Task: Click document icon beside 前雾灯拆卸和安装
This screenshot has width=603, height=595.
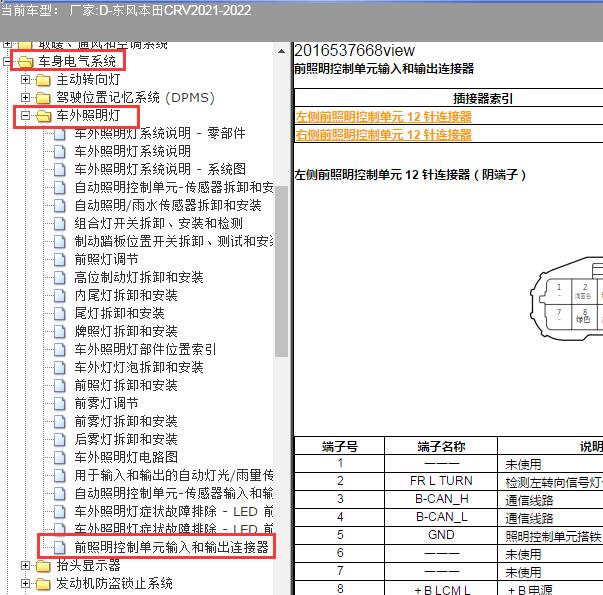Action: (x=60, y=422)
